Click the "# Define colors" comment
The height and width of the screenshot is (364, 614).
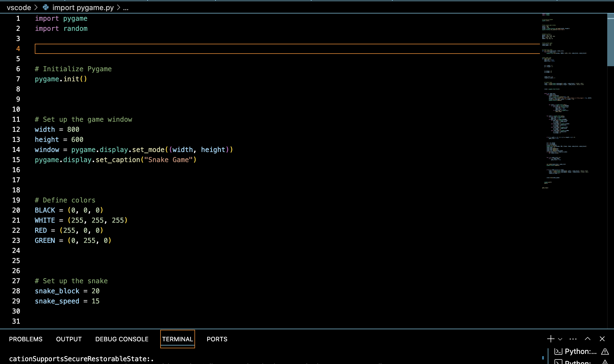click(x=65, y=200)
